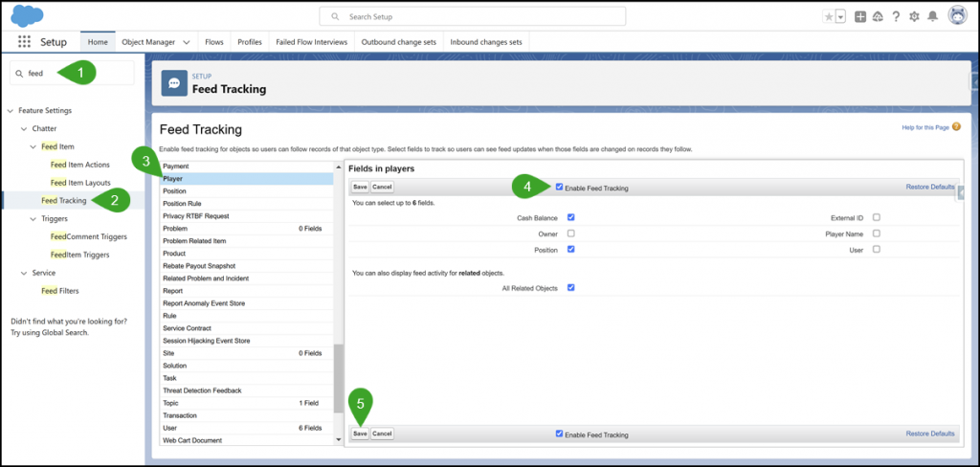The image size is (980, 467).
Task: Click the bottom Save button
Action: coord(360,434)
